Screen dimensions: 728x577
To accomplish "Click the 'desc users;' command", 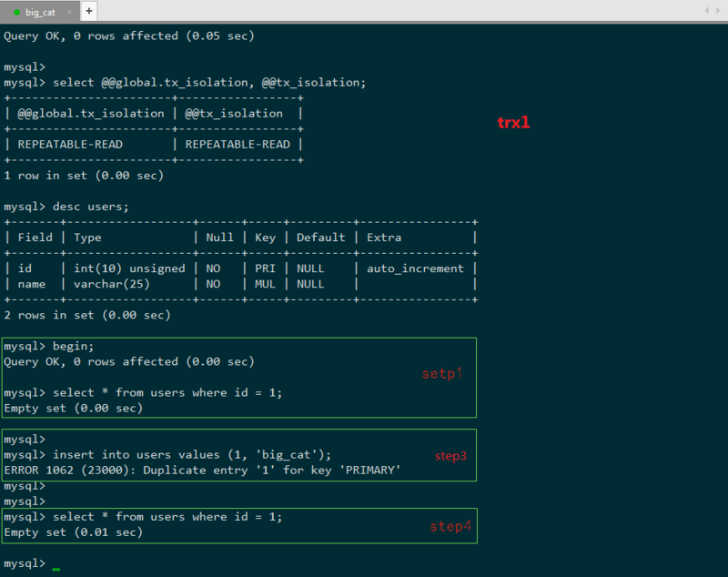I will (90, 207).
